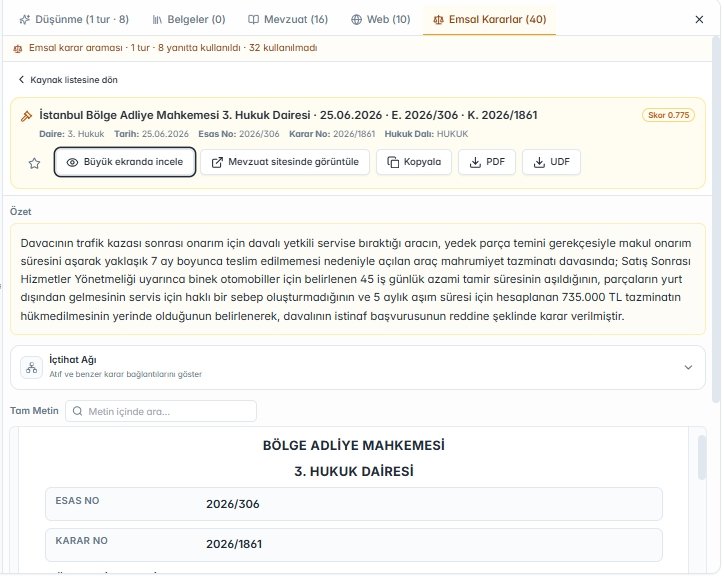
Task: Click the Tarih: 25.06.2026 metadata
Action: point(151,134)
